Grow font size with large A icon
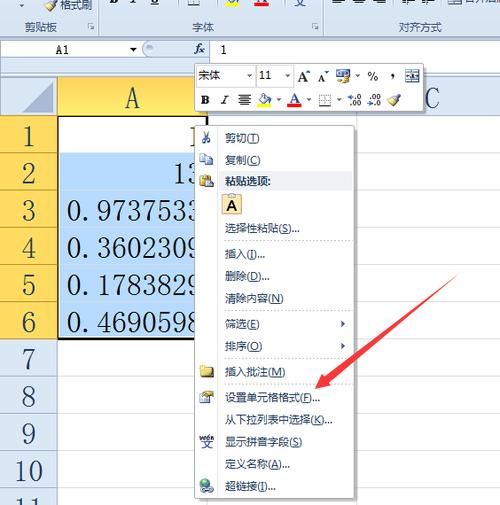 click(x=304, y=77)
